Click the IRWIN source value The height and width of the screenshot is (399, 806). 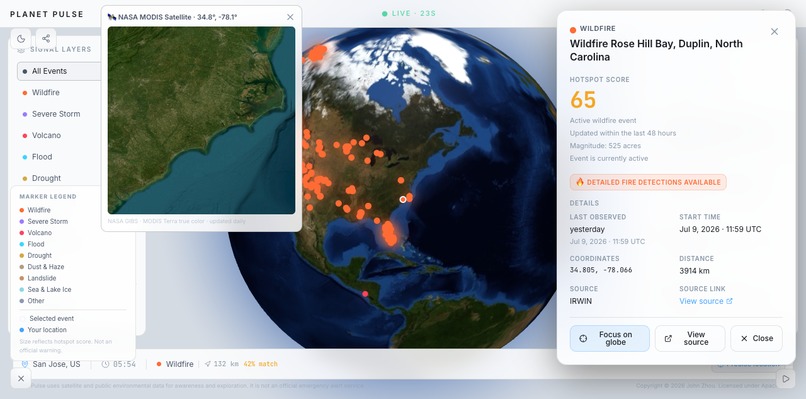point(581,301)
